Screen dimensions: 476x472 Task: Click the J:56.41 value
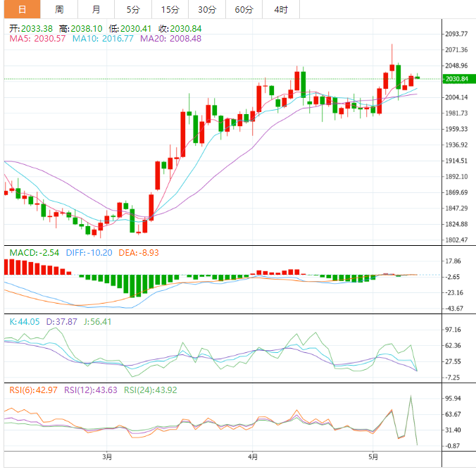(97, 322)
